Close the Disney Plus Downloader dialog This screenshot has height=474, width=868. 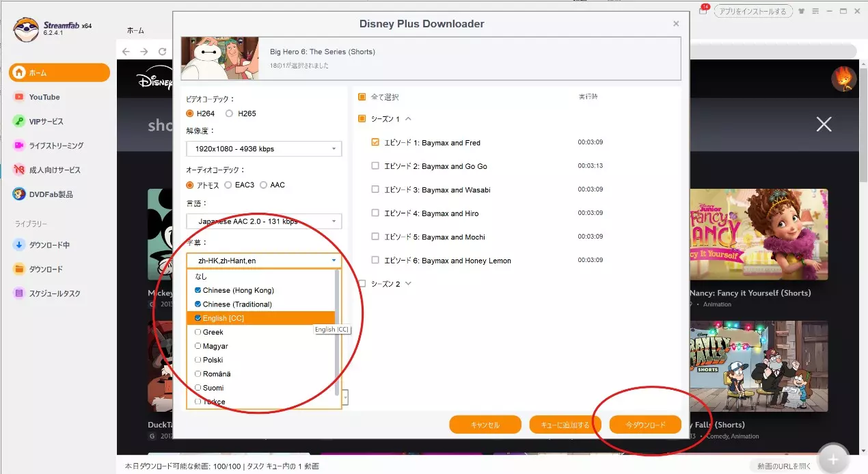(x=676, y=23)
